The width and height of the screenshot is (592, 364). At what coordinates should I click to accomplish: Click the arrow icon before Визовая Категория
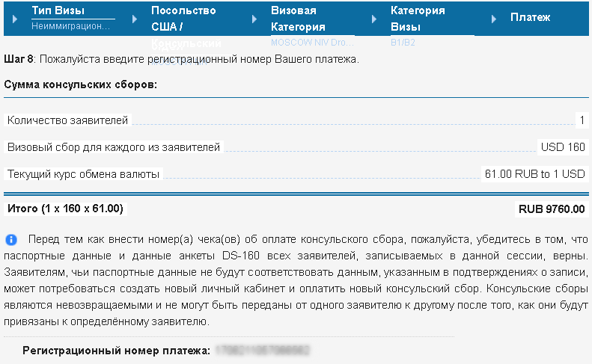(254, 19)
